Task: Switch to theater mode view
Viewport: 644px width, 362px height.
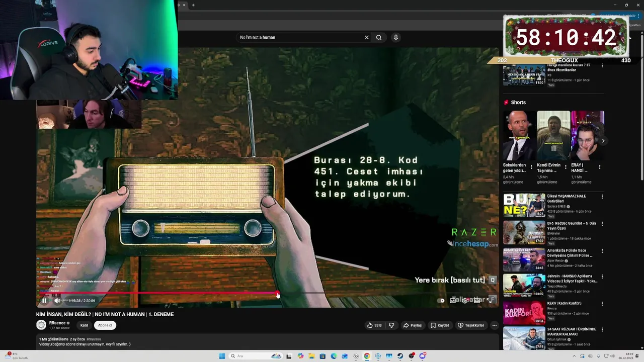Action: click(x=477, y=301)
